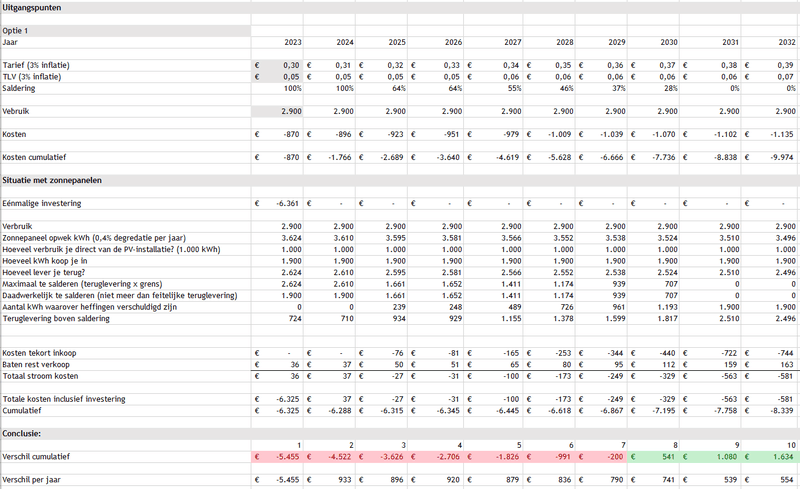Select the year 2023 cell in Jaar row
The height and width of the screenshot is (489, 800).
[x=277, y=42]
